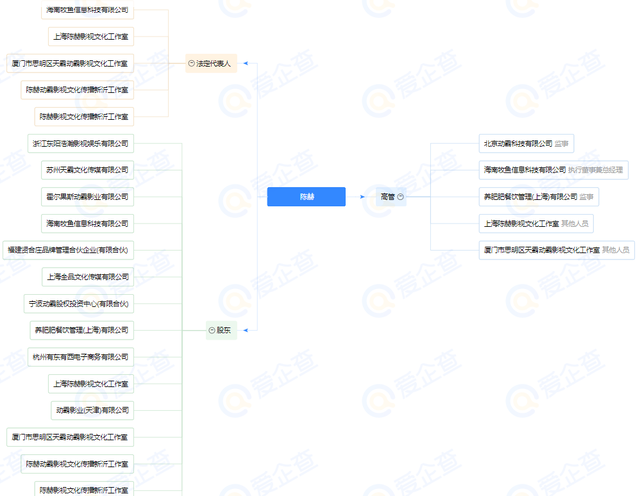Open 海南牧鱼信息科技有限公司 执行董事 node under 高管
640x496 pixels.
pos(553,170)
